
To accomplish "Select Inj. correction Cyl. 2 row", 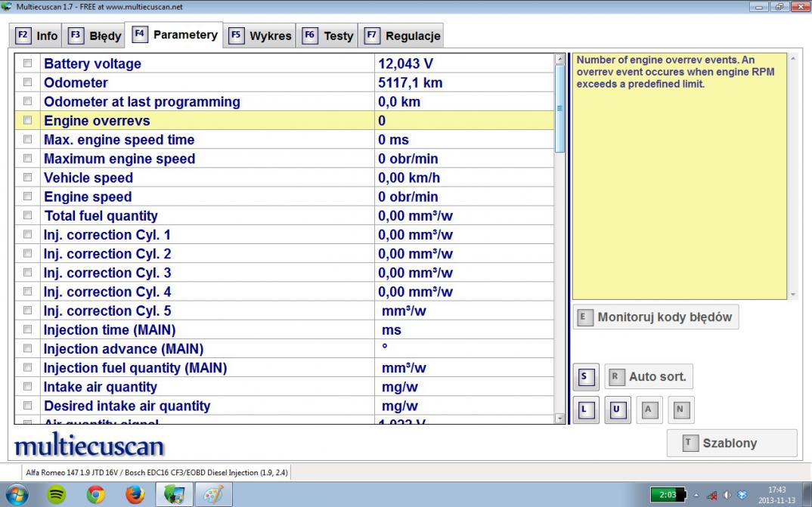I will point(284,254).
